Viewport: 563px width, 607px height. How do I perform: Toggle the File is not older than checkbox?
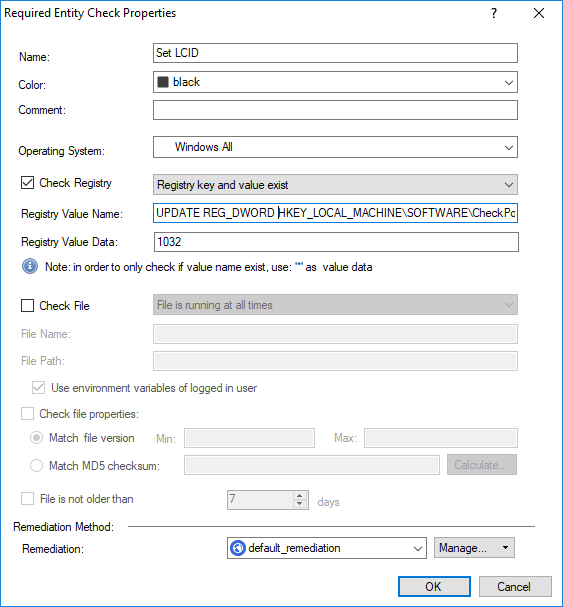[x=27, y=499]
